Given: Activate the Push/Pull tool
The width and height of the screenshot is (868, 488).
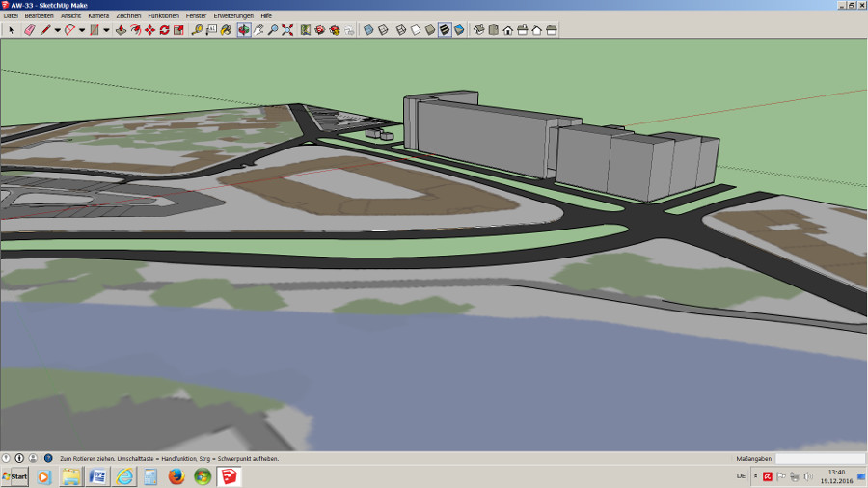Looking at the screenshot, I should point(121,30).
